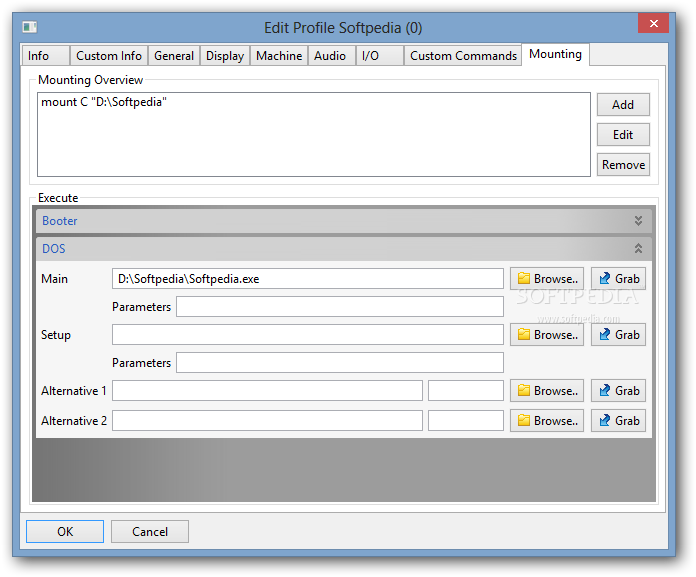Click the Alternative 2 path field
The width and height of the screenshot is (696, 577).
[267, 420]
